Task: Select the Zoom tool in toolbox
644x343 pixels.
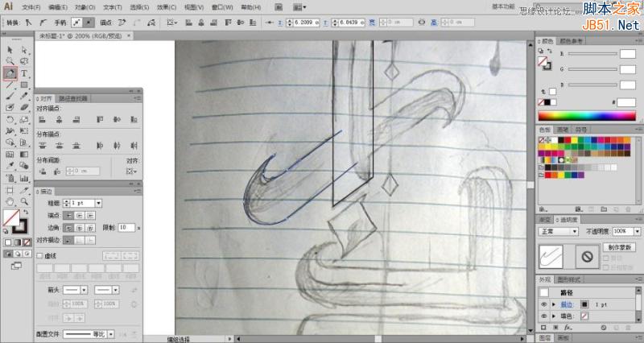Action: [x=24, y=201]
